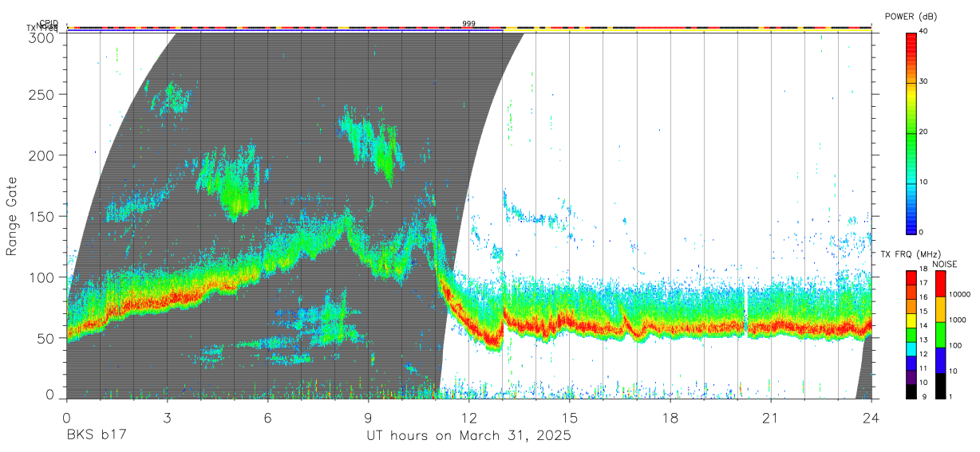Click the 300 tick on the Range Gate axis
The image size is (980, 452).
tap(43, 37)
